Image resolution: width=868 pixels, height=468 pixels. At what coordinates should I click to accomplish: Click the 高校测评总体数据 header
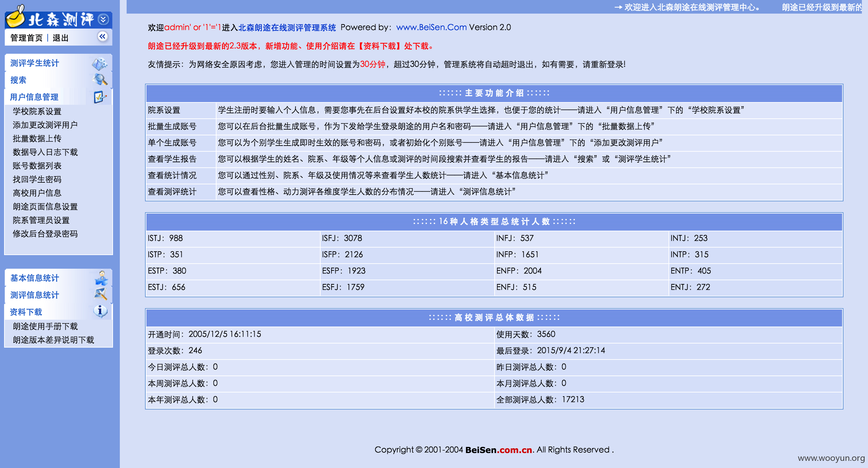(494, 318)
